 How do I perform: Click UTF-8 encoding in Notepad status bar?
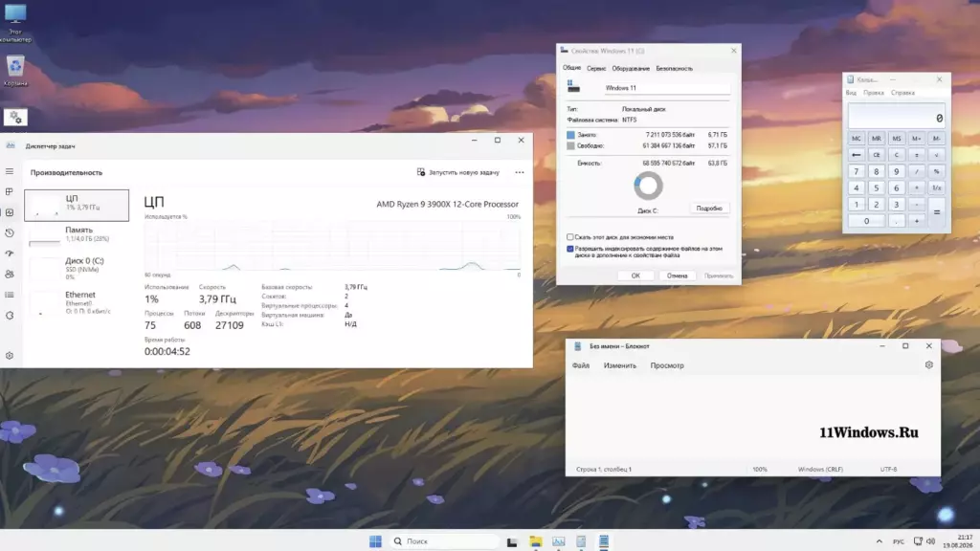tap(888, 469)
